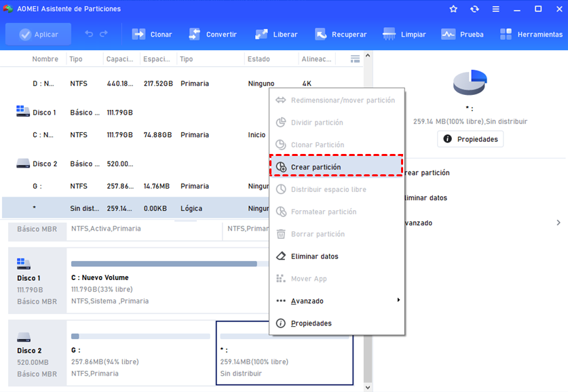The height and width of the screenshot is (392, 568).
Task: Open the Convertir tool
Action: coord(212,35)
